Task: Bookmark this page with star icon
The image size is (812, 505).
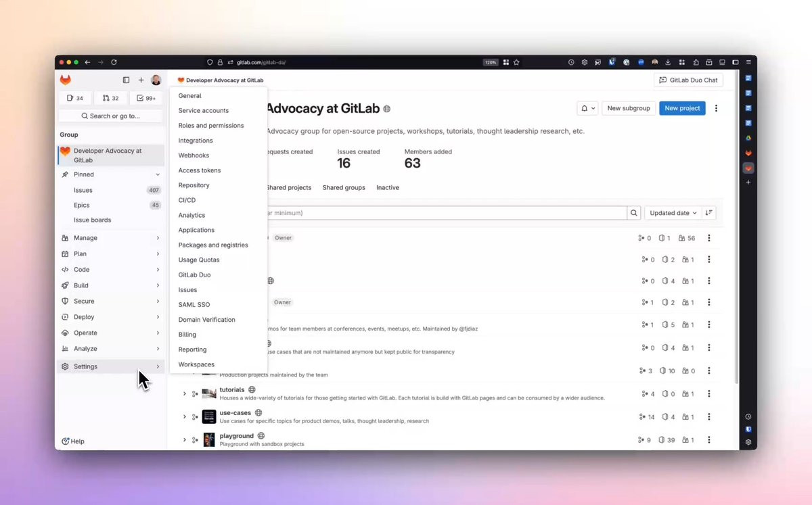Action: tap(516, 62)
